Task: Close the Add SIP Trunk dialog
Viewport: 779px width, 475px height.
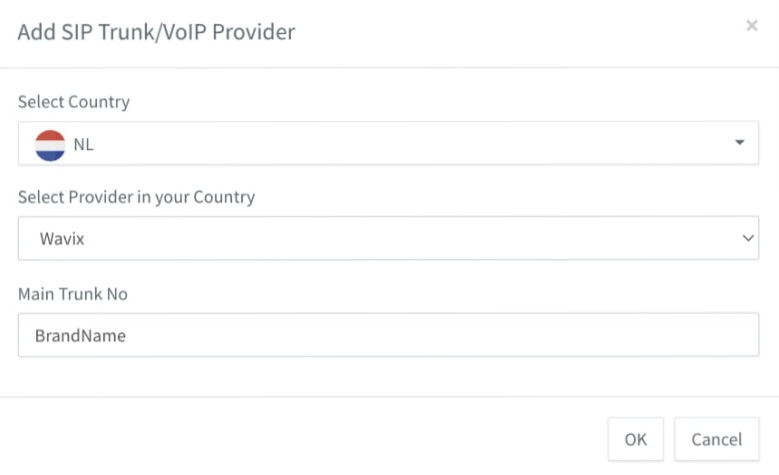Action: coord(752,26)
